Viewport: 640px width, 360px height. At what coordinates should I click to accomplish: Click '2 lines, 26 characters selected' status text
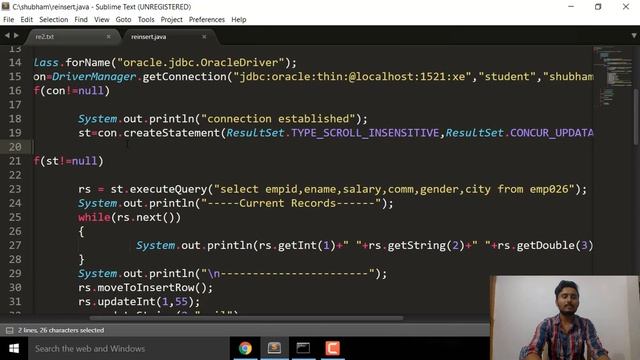61,330
